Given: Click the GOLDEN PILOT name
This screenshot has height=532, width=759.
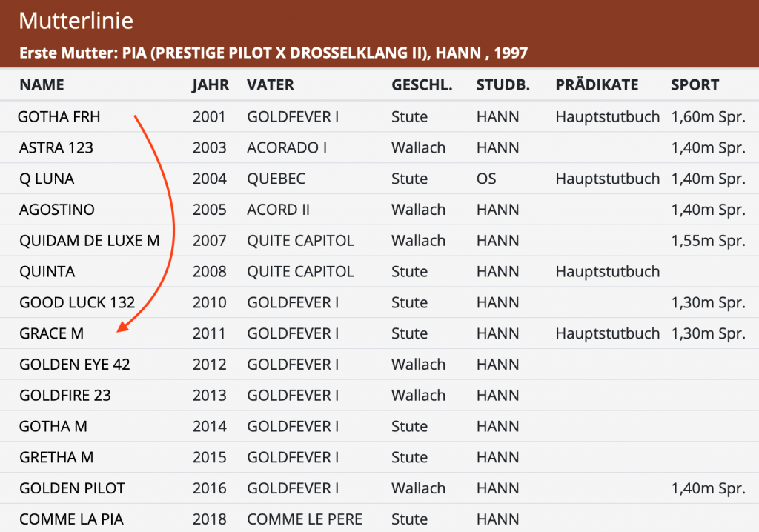Looking at the screenshot, I should pos(72,488).
